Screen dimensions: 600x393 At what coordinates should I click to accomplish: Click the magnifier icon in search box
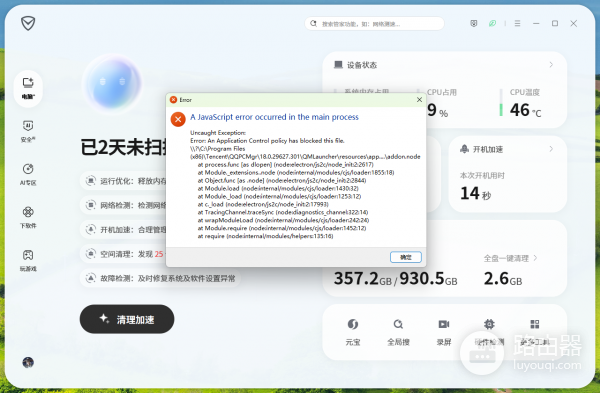313,23
